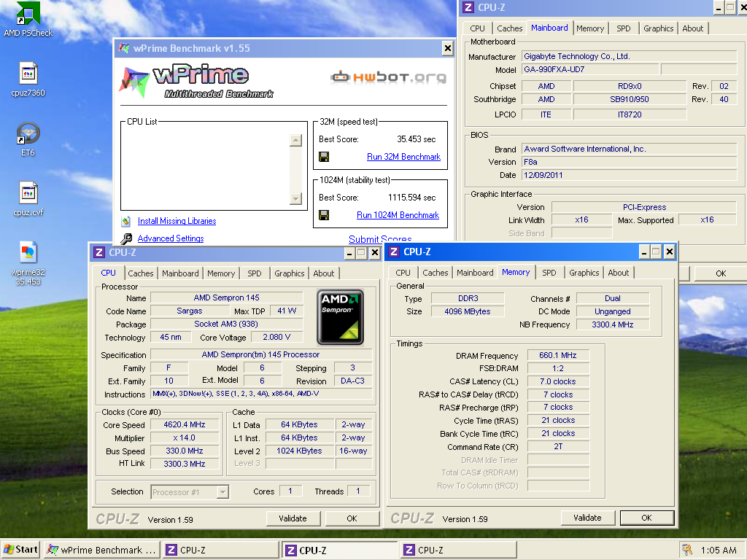Switch to the Graphics tab in the CPU-Z Memory window

click(584, 273)
